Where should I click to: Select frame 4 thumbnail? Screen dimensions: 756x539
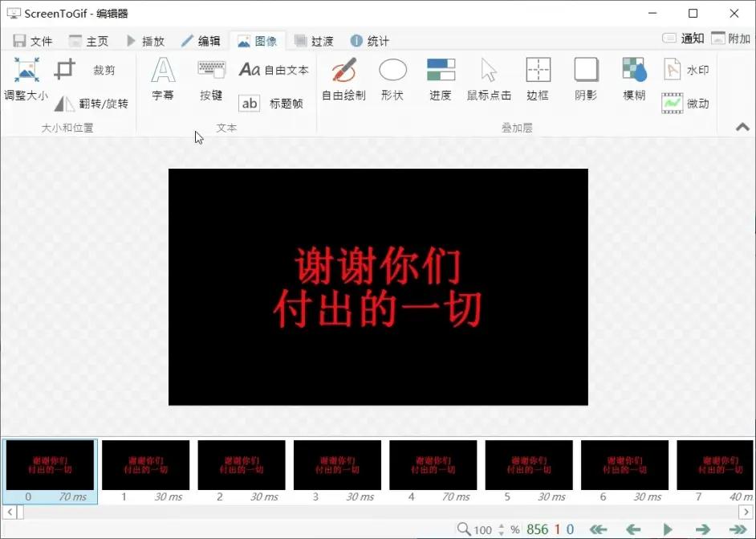point(433,472)
